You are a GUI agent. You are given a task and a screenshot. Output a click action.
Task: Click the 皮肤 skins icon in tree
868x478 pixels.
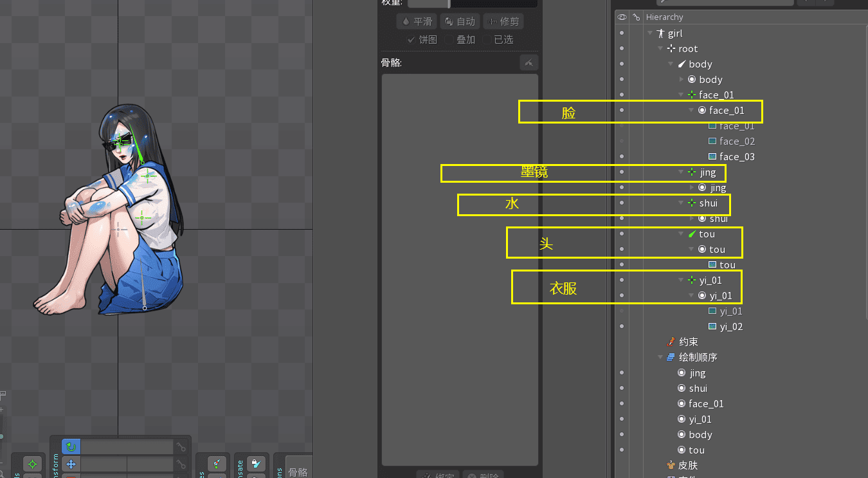click(x=671, y=465)
